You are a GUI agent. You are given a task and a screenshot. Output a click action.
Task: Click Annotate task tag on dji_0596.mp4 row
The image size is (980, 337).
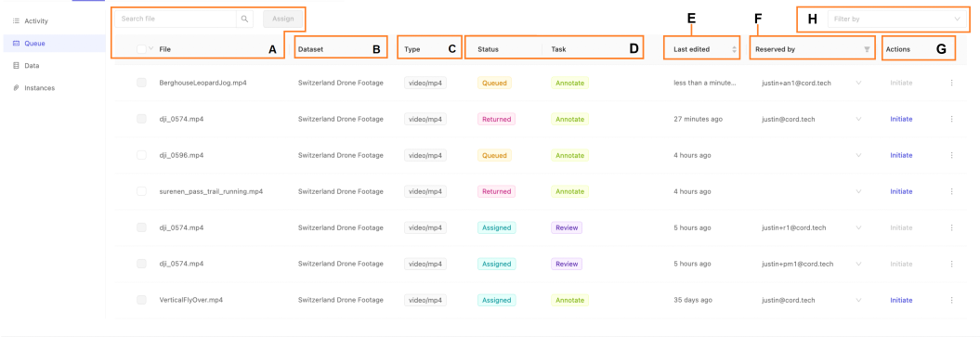tap(570, 155)
